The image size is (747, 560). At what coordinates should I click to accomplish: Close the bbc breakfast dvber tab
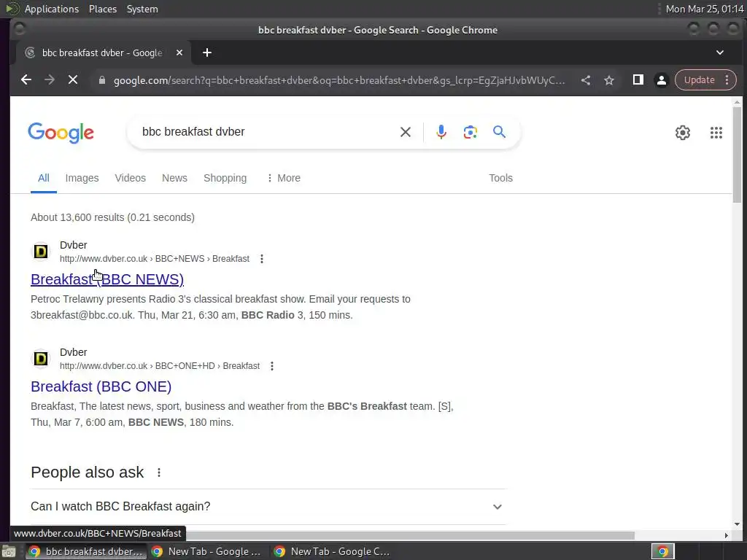[179, 52]
